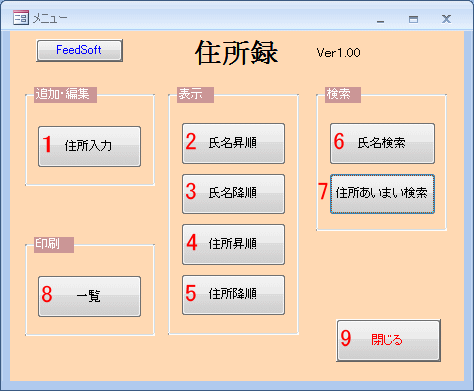This screenshot has width=474, height=391.
Task: Click the 表示 group label
Action: [195, 95]
